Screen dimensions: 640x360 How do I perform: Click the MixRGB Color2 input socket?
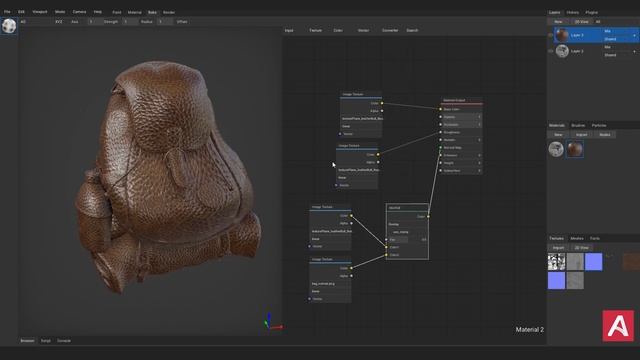pyautogui.click(x=386, y=255)
